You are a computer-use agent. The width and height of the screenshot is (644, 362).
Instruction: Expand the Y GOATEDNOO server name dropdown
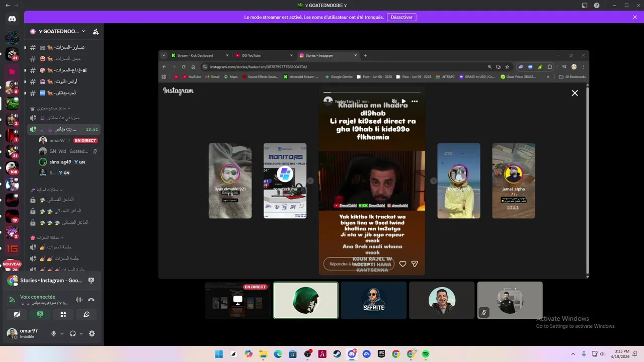pos(84,31)
